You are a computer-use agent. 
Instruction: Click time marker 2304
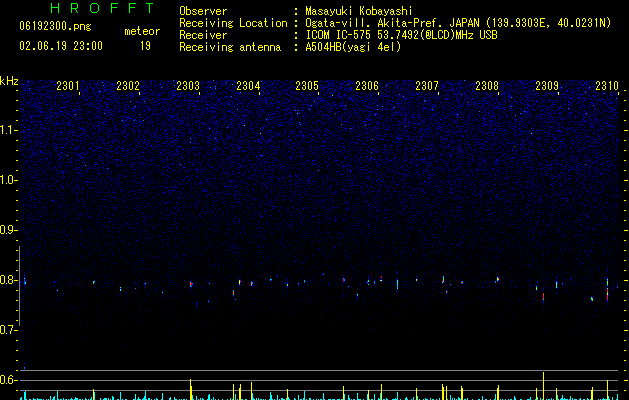click(x=248, y=86)
